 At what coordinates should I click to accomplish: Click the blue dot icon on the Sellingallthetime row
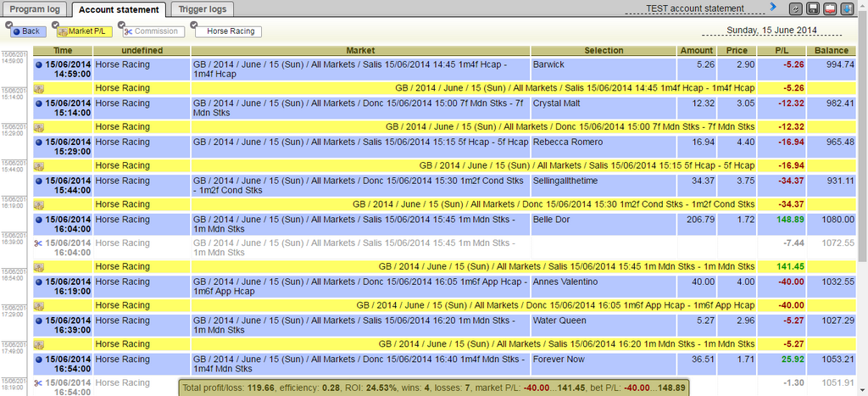tap(38, 181)
